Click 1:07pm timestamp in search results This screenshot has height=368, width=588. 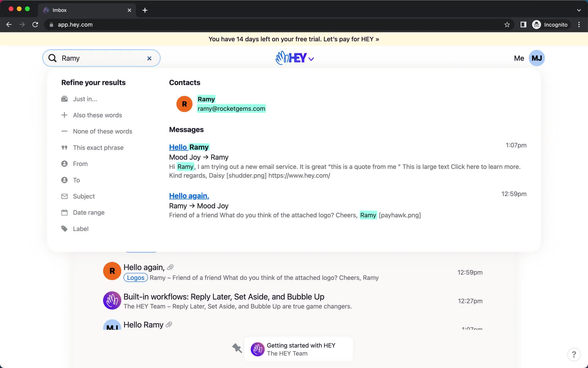coord(516,145)
